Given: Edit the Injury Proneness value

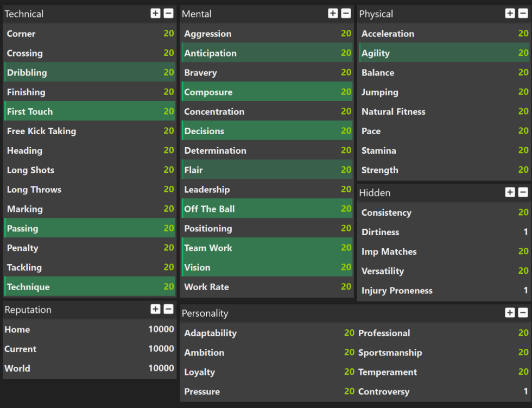Looking at the screenshot, I should pyautogui.click(x=525, y=290).
